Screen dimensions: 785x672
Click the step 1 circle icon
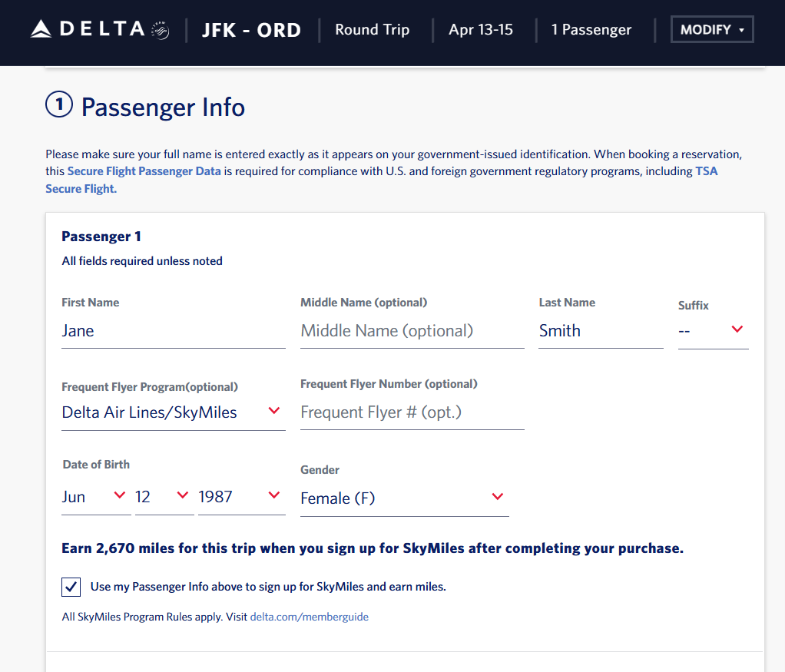[x=59, y=106]
